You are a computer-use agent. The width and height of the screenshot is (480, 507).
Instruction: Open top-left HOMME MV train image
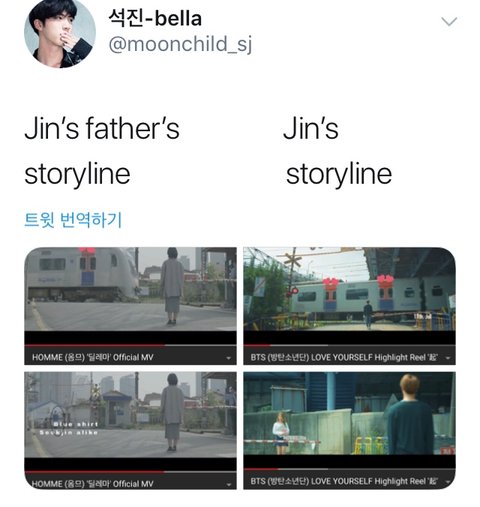(x=130, y=289)
